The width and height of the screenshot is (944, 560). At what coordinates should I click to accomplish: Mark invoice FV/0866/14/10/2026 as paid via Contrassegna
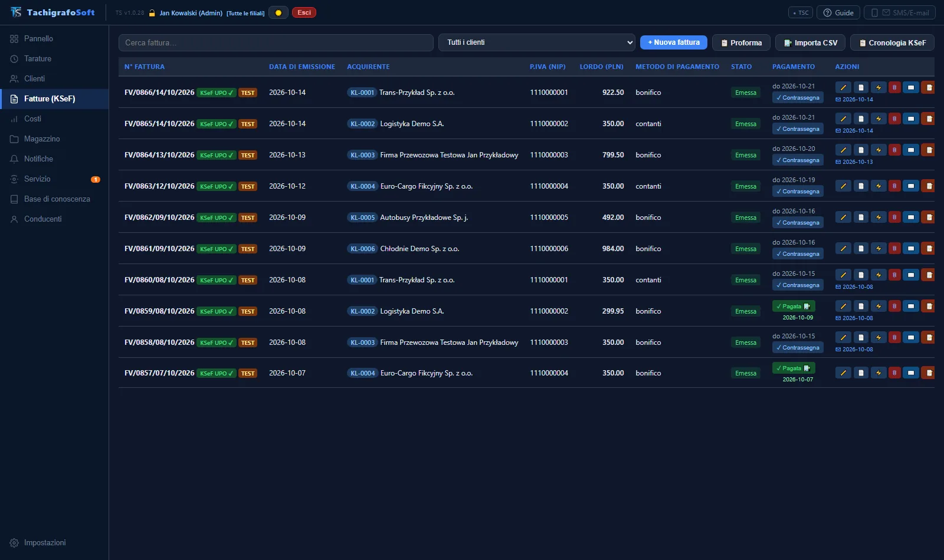[798, 98]
